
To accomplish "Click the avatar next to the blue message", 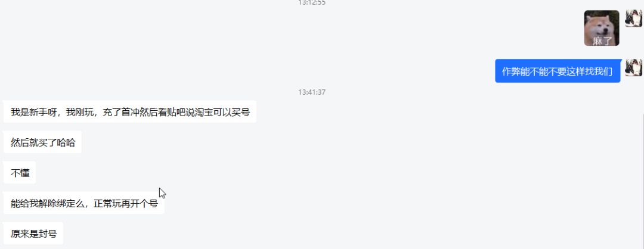I will pos(634,68).
